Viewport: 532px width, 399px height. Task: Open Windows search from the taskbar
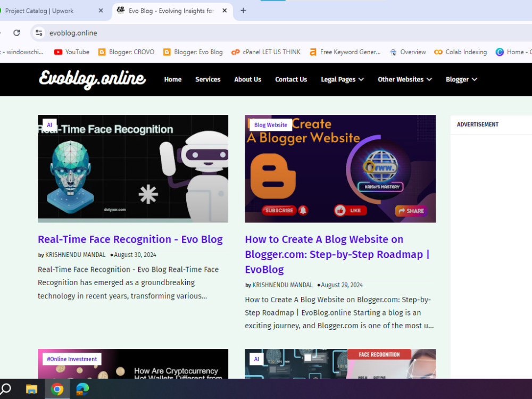click(6, 389)
